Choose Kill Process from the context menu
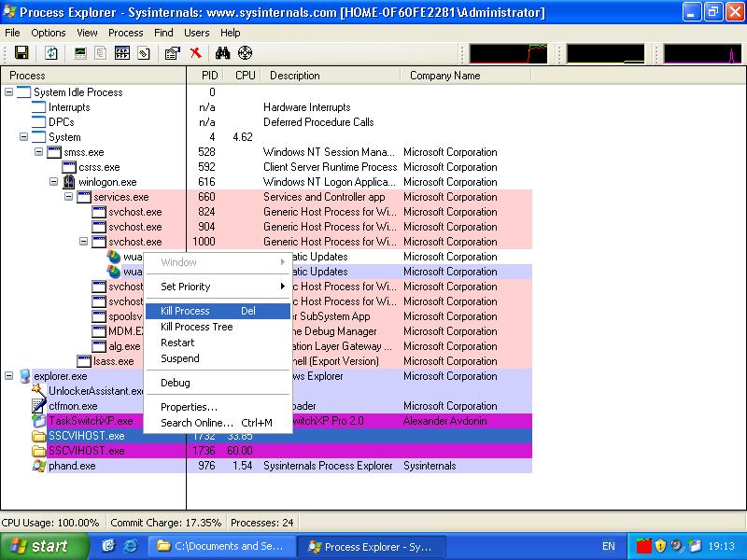Screen dimensions: 747x560 (x=218, y=311)
